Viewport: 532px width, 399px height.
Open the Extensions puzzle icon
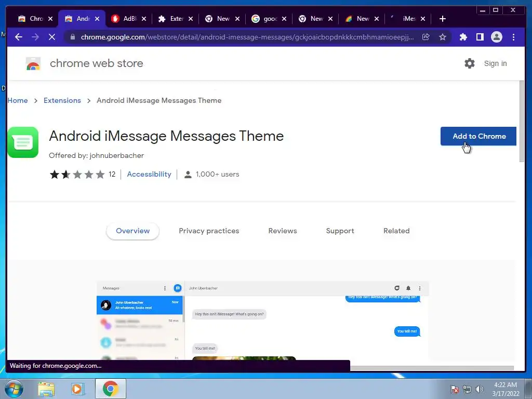[x=463, y=37]
